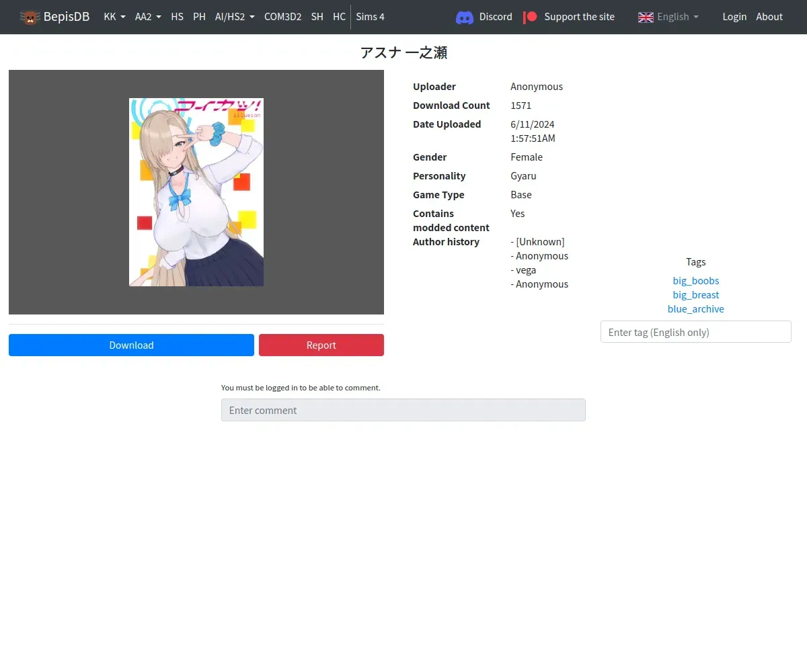Select download count 1571
This screenshot has height=672, width=807.
coord(521,105)
